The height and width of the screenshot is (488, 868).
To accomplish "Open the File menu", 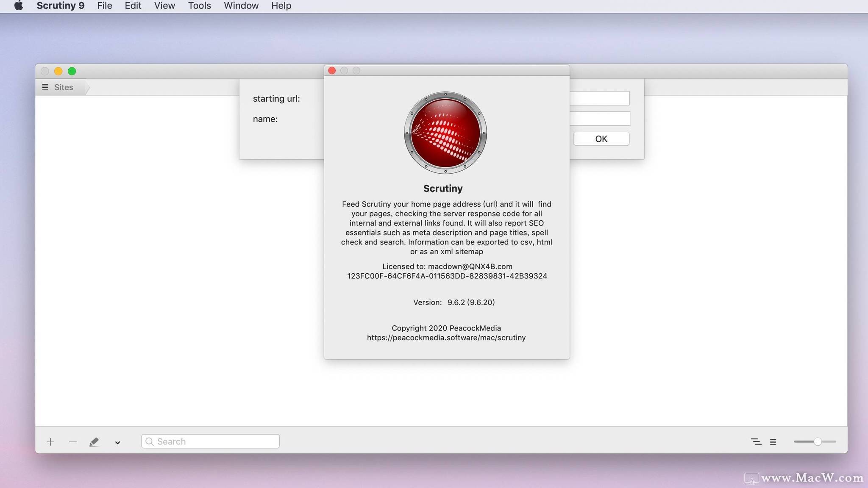I will (x=104, y=6).
